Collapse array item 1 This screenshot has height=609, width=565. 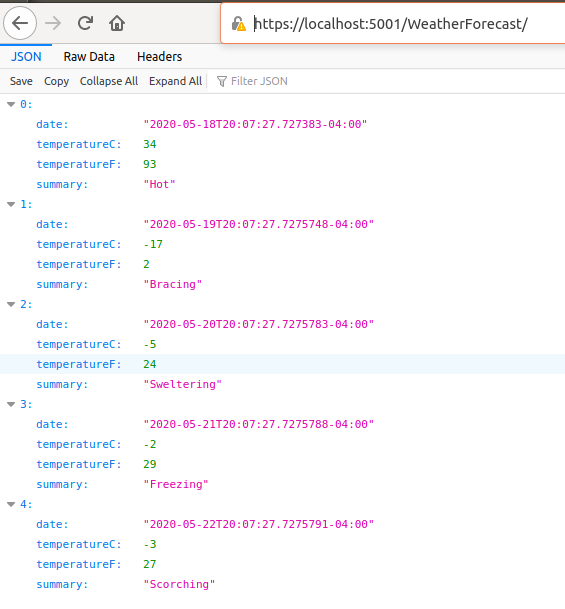pos(11,204)
